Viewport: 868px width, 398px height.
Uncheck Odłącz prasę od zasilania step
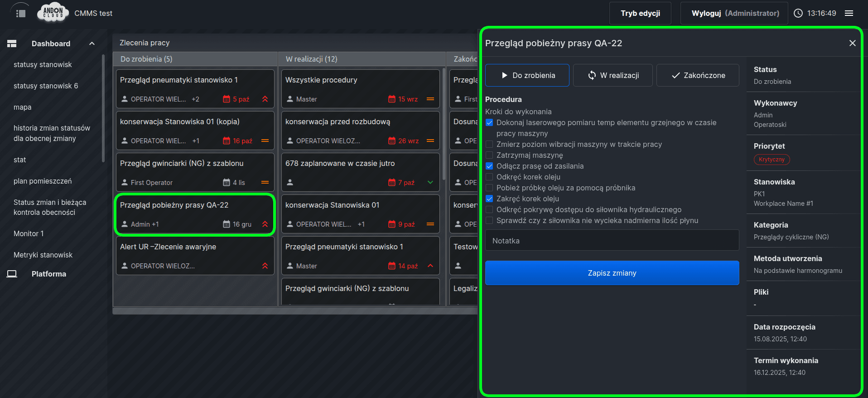[x=489, y=166]
